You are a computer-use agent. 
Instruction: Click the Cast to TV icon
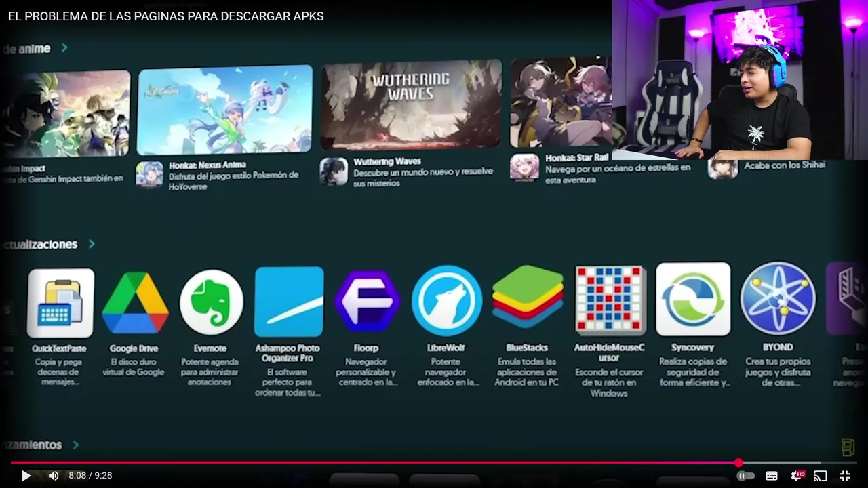[821, 476]
